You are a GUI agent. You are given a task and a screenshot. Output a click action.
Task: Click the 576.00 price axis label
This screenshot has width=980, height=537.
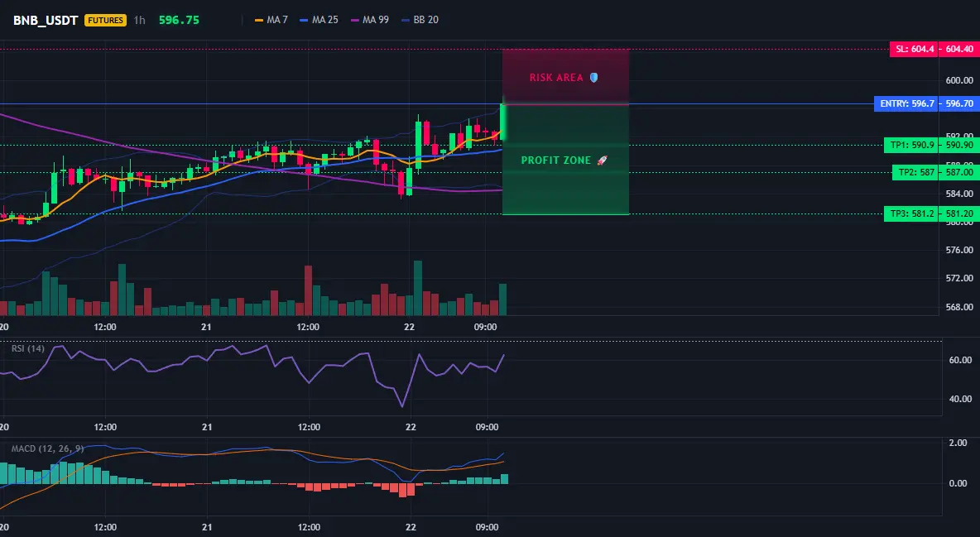pyautogui.click(x=959, y=250)
